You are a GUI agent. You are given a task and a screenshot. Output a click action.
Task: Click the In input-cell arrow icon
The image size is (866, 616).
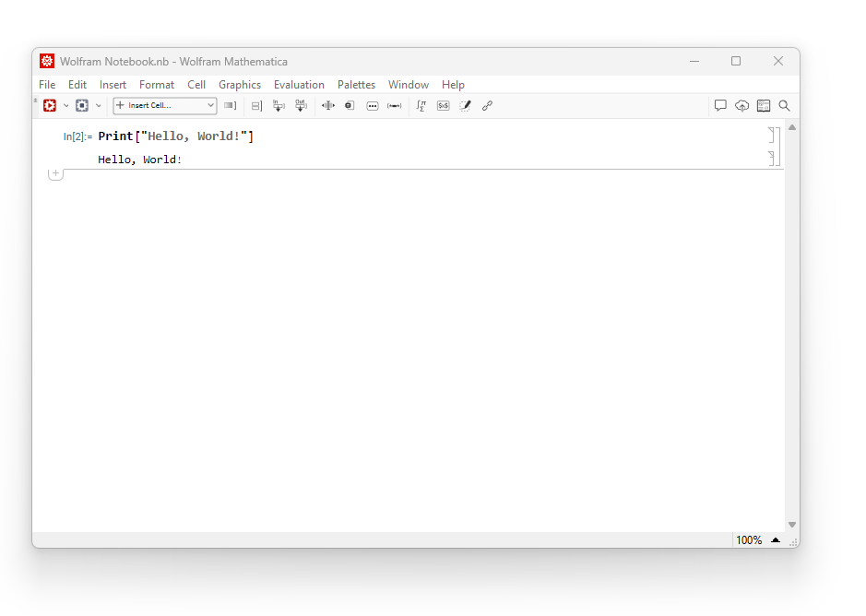click(x=279, y=105)
